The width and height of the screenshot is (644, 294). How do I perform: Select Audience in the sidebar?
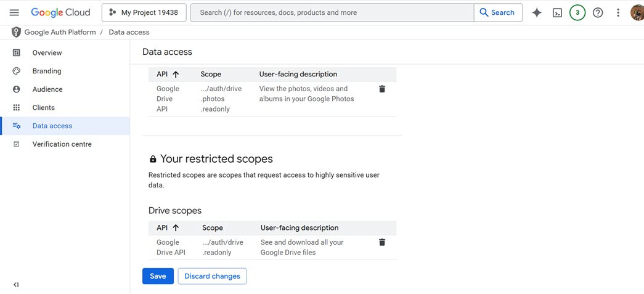(x=47, y=89)
